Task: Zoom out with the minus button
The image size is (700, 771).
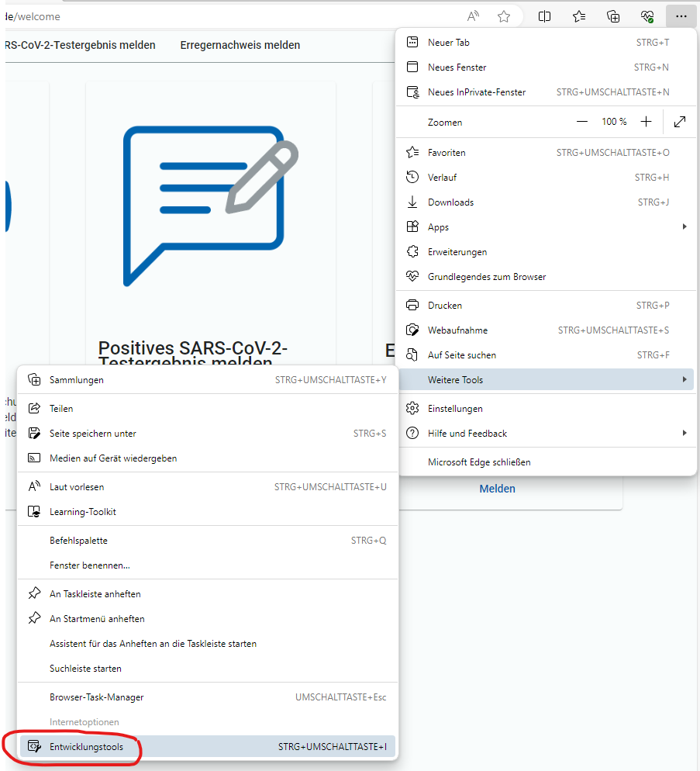Action: pos(582,122)
